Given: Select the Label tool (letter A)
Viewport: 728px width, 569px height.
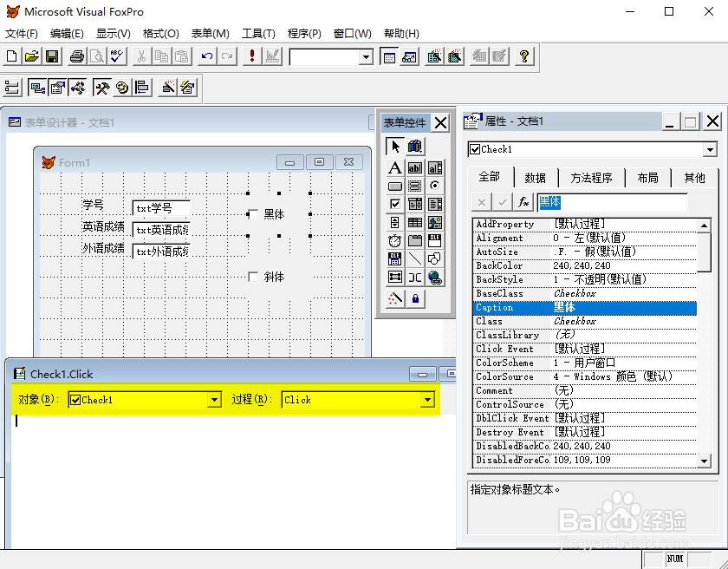Looking at the screenshot, I should tap(395, 167).
